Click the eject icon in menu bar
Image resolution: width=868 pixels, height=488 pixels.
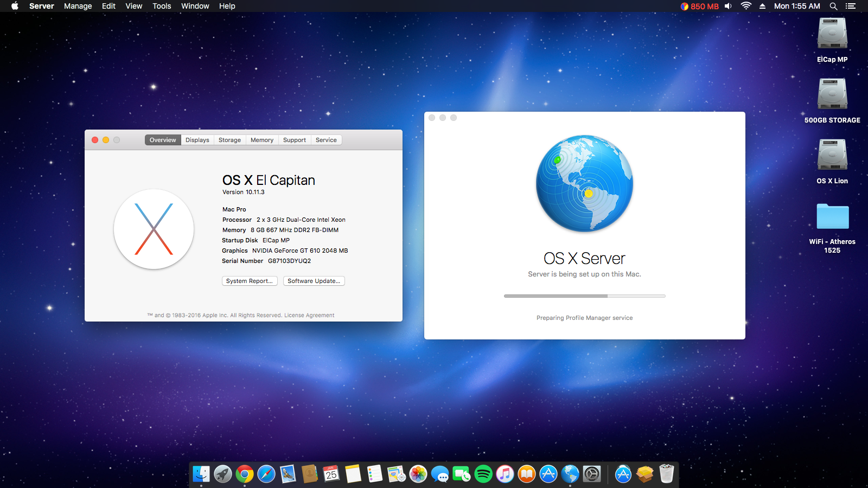[762, 6]
